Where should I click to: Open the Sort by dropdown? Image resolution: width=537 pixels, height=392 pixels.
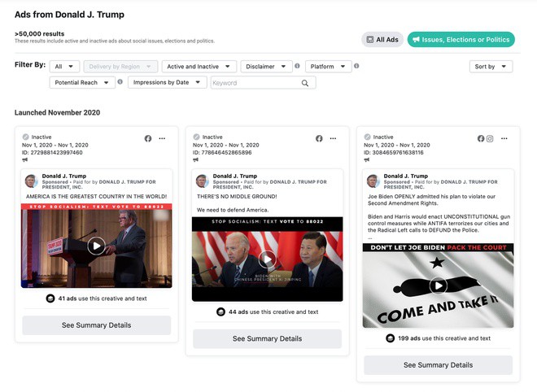coord(491,67)
